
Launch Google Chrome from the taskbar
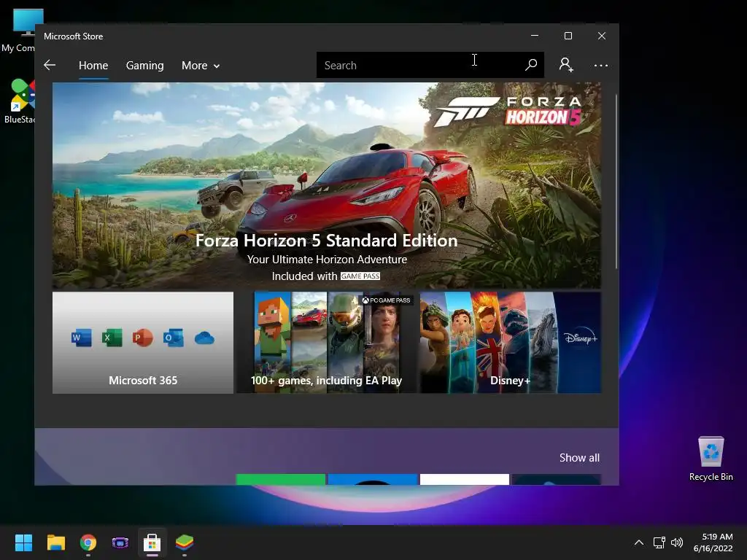click(88, 542)
